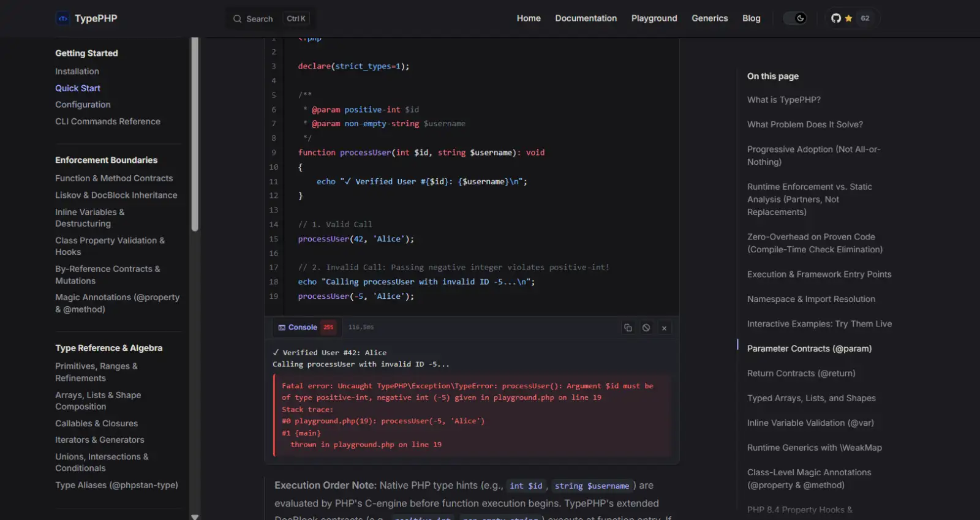Click the TypePHP logo icon

(x=62, y=18)
